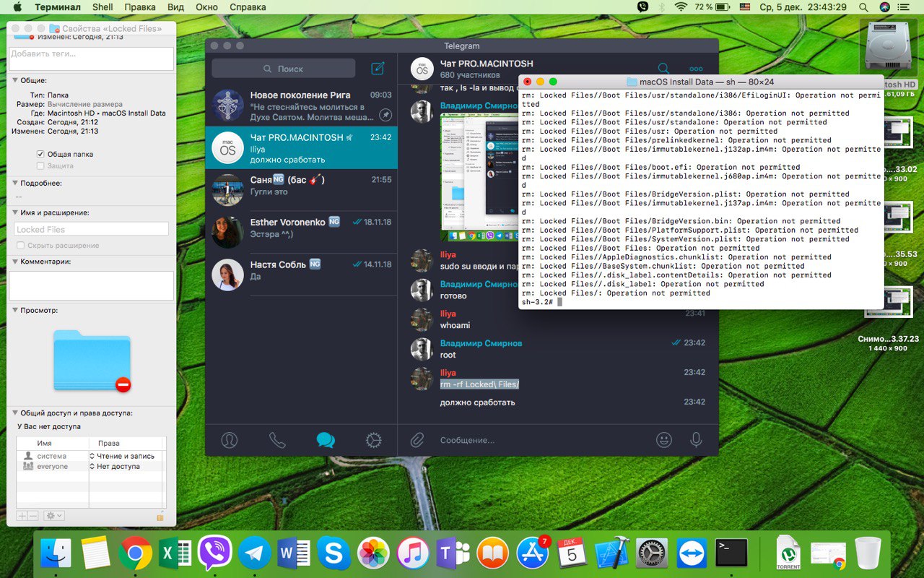The height and width of the screenshot is (578, 924).
Task: Compose new message in Telegram
Action: [x=378, y=69]
